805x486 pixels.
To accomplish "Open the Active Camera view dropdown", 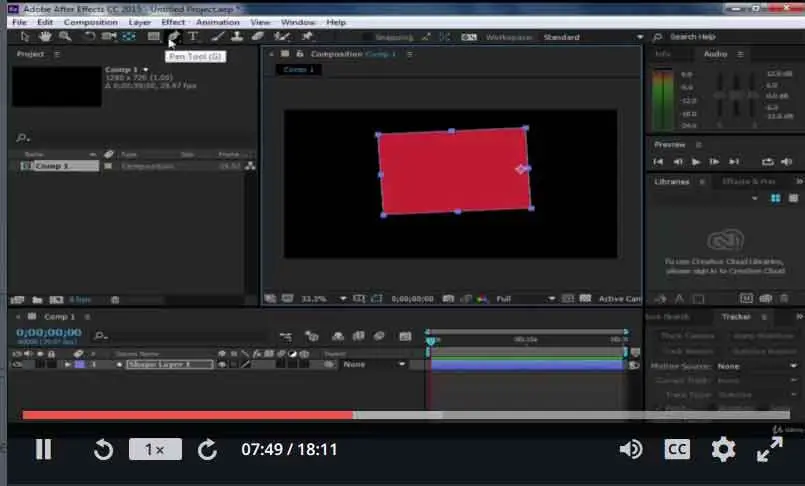I will [620, 299].
